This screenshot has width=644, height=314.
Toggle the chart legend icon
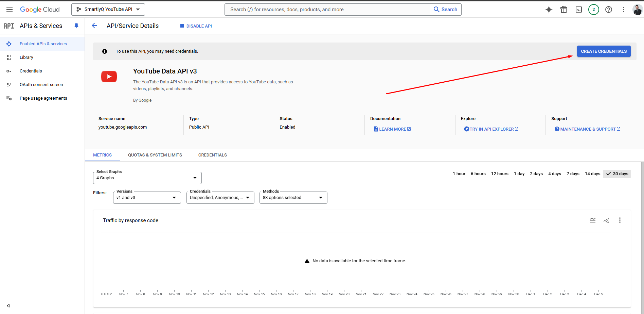pyautogui.click(x=593, y=220)
